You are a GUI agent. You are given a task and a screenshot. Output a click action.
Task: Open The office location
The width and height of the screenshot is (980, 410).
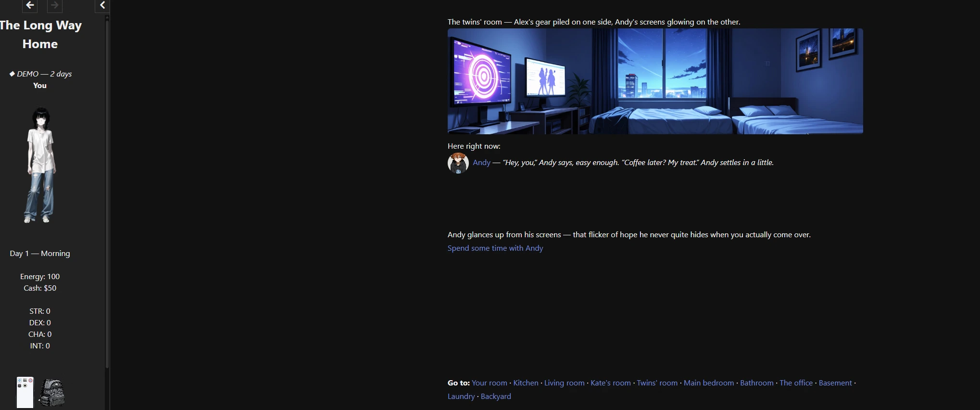coord(796,383)
